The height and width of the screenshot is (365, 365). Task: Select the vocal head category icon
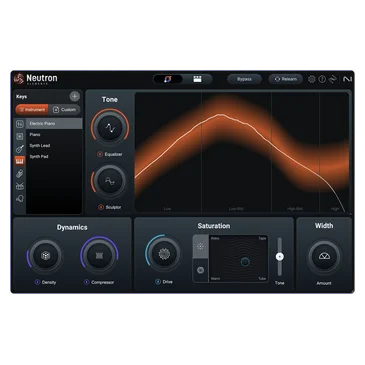(x=20, y=199)
